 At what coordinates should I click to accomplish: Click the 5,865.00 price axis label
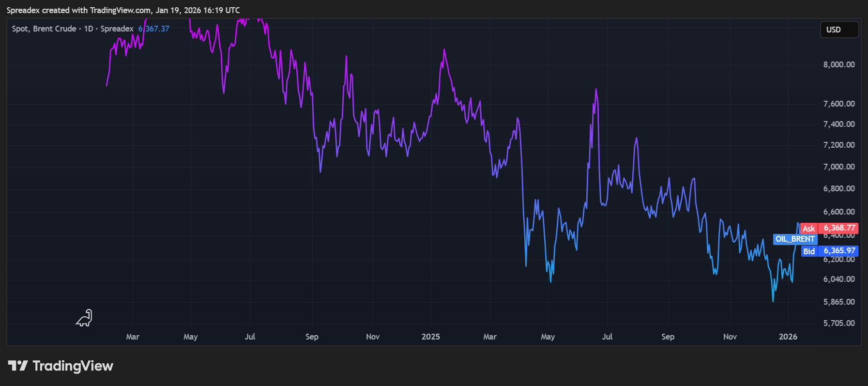pos(839,302)
